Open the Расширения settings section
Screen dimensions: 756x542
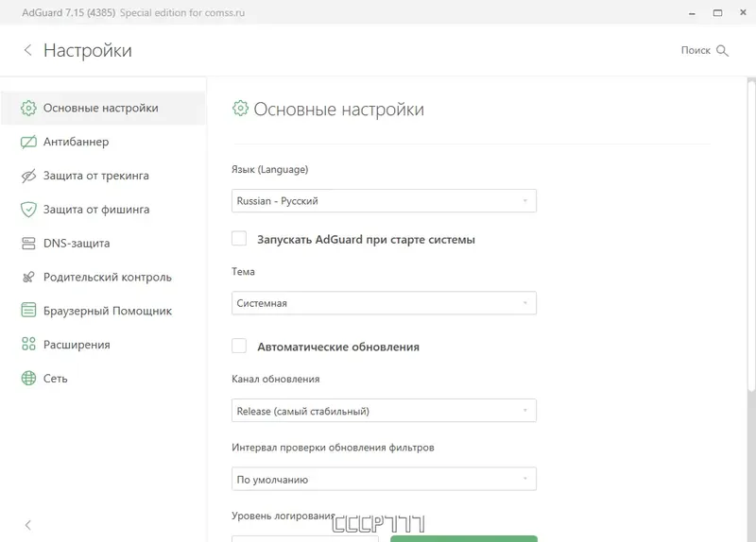pyautogui.click(x=77, y=345)
